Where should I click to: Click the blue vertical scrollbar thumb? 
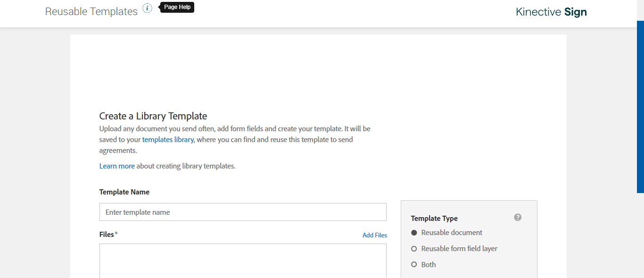[640, 106]
